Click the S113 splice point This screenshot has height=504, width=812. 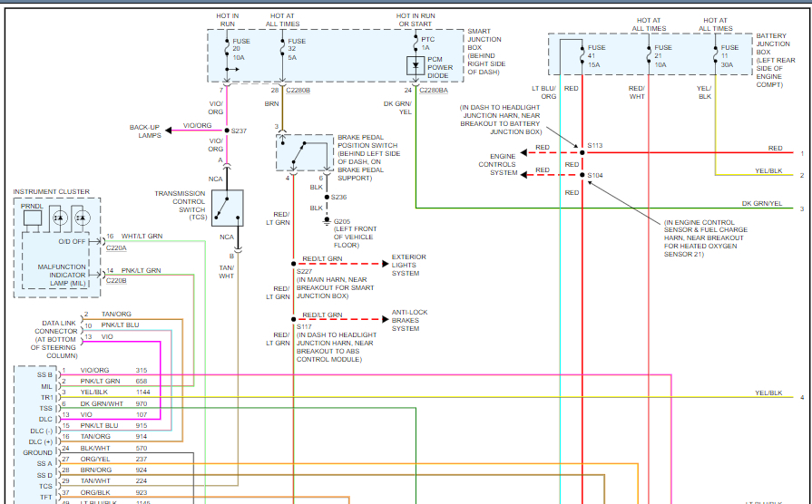(x=581, y=152)
